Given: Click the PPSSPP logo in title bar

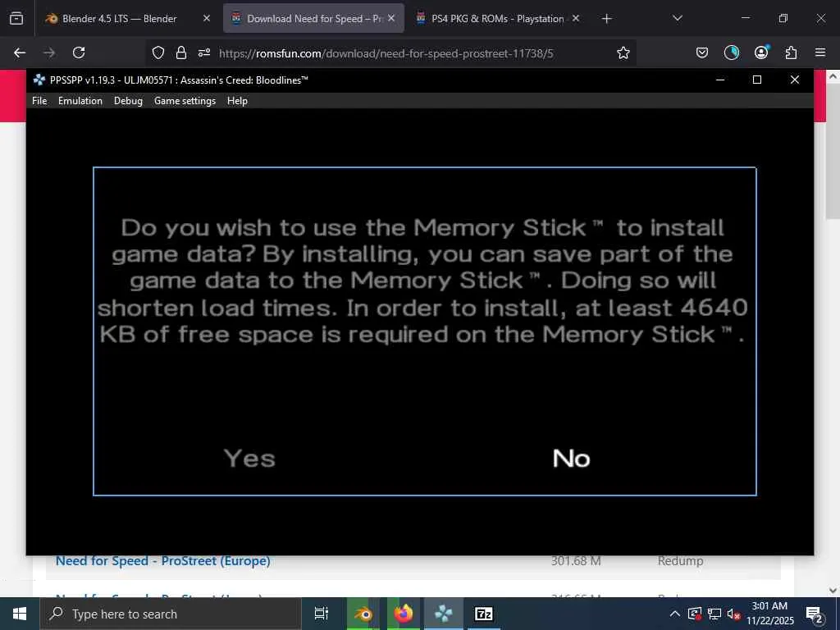Looking at the screenshot, I should 39,80.
